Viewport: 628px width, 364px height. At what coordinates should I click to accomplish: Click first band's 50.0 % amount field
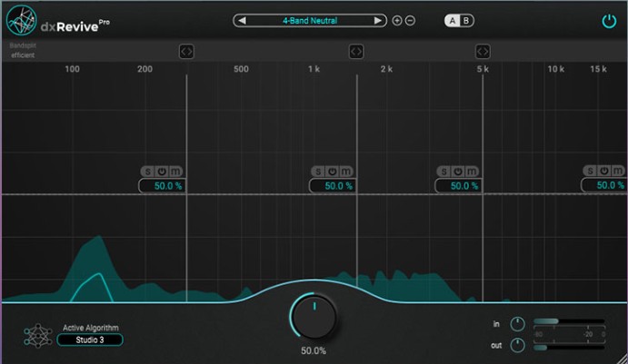click(162, 185)
